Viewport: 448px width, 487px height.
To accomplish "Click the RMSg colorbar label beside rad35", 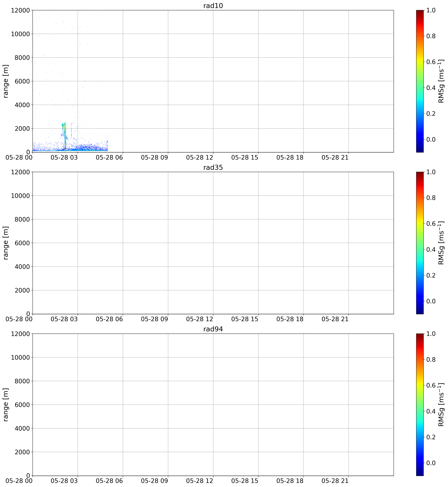I will click(441, 243).
